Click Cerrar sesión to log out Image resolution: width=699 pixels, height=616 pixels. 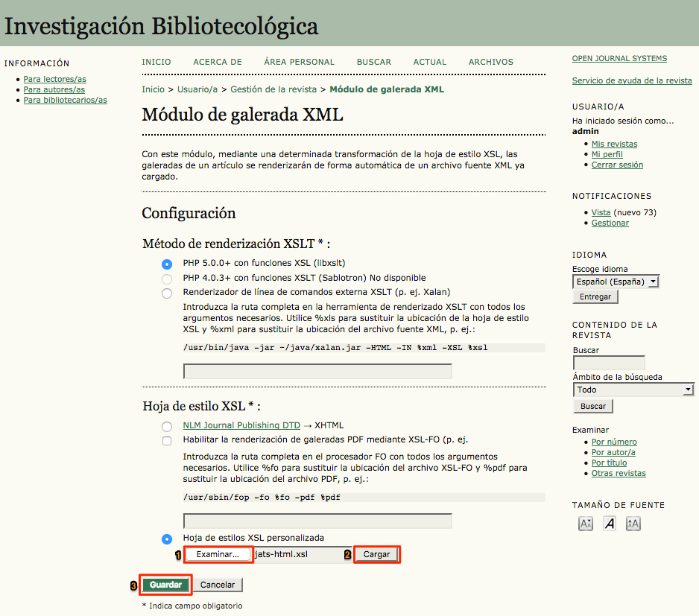click(x=617, y=164)
